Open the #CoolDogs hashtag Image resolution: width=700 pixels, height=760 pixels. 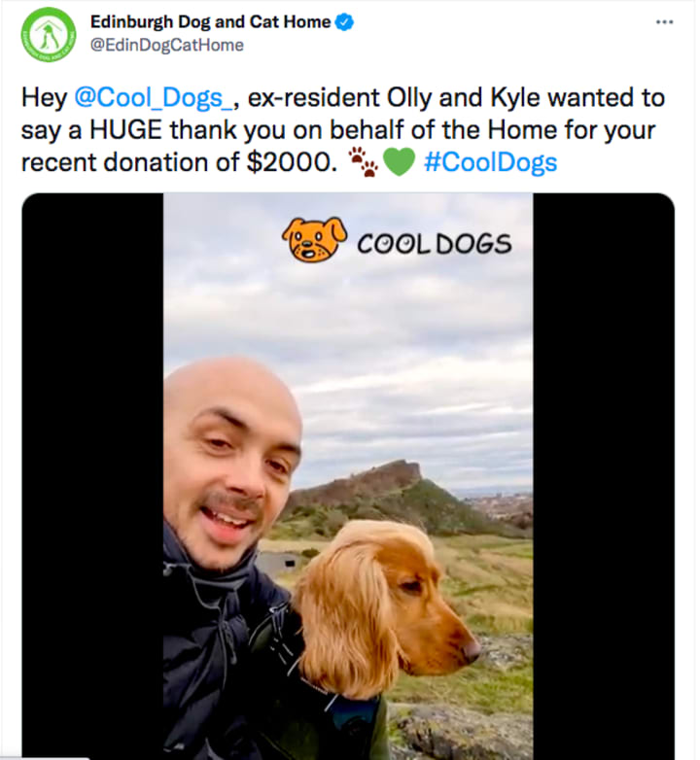[x=491, y=161]
